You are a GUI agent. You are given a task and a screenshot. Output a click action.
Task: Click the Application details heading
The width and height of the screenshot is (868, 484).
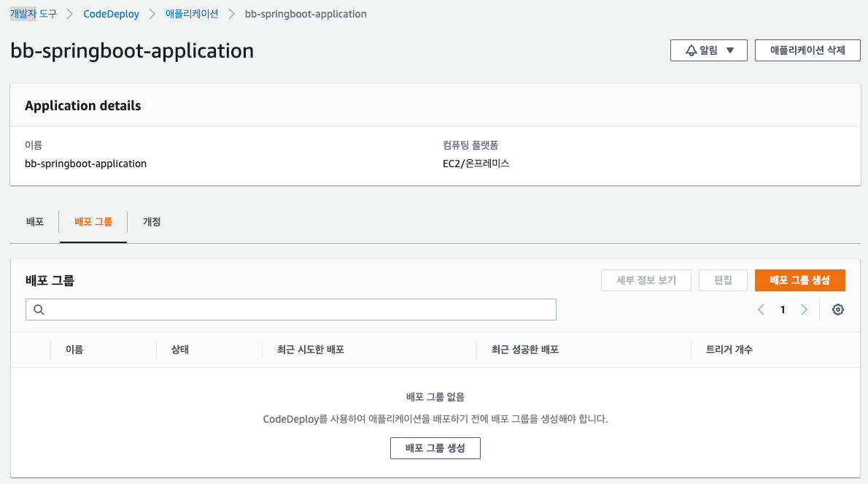pyautogui.click(x=83, y=106)
